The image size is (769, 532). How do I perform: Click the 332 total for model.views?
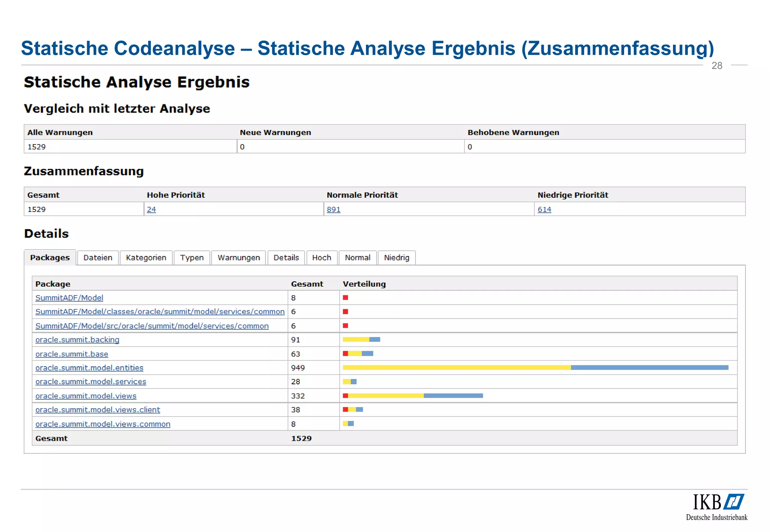pos(298,396)
